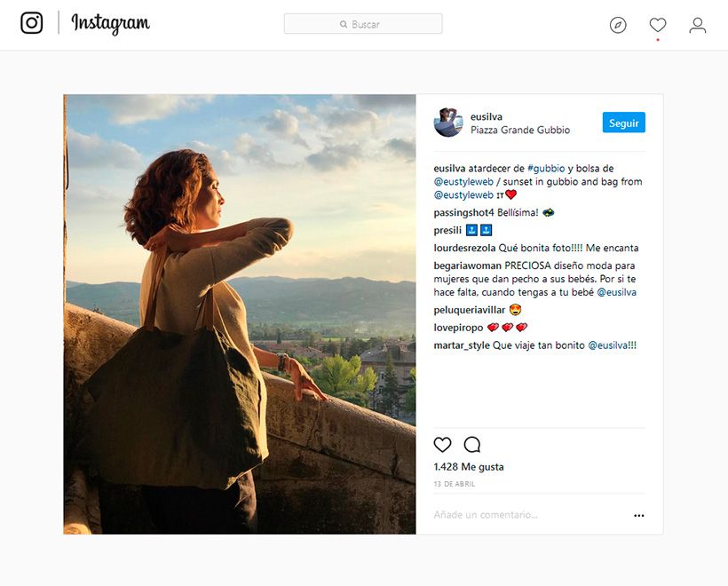Image resolution: width=728 pixels, height=586 pixels.
Task: Open the lourdesrezola commenter profile
Action: pos(464,248)
